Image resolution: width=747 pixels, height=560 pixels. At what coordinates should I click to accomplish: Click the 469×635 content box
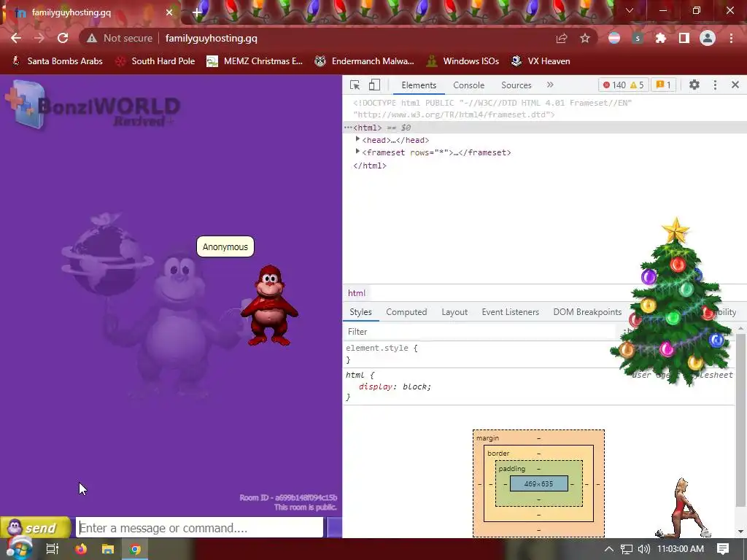[539, 484]
